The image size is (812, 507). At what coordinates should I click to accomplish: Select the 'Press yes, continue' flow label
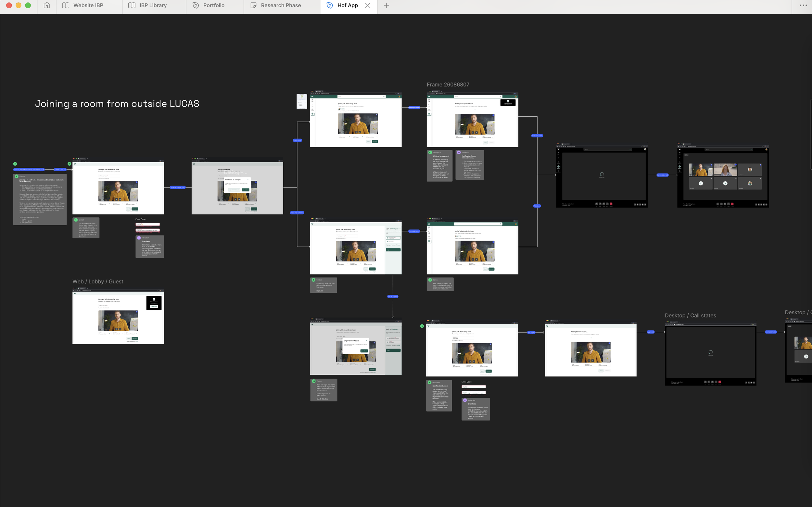click(297, 213)
